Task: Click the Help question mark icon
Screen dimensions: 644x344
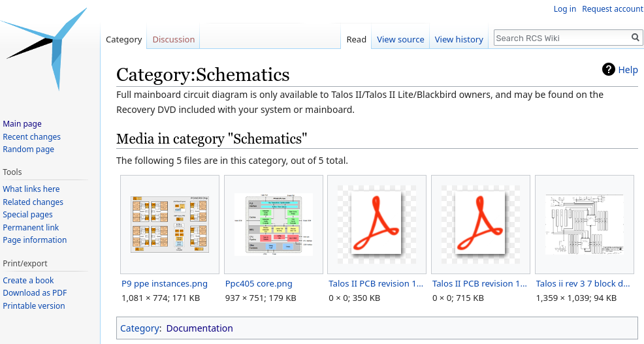Action: (609, 70)
